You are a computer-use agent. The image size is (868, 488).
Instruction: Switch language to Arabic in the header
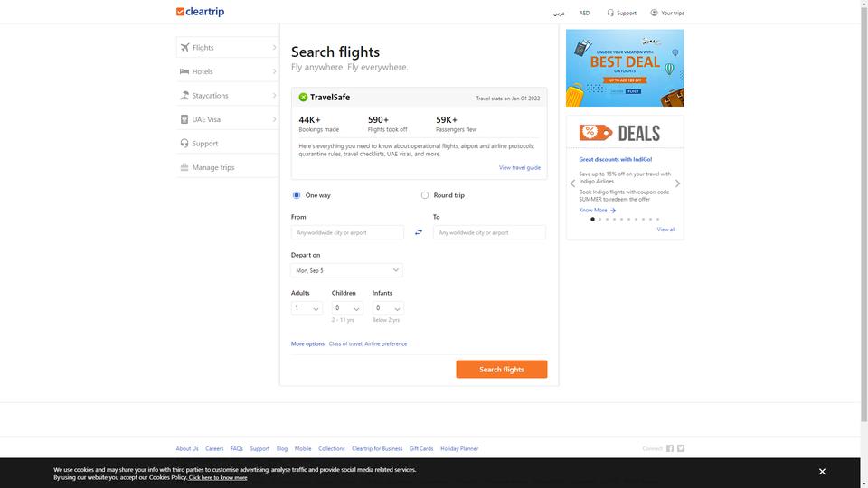[559, 13]
